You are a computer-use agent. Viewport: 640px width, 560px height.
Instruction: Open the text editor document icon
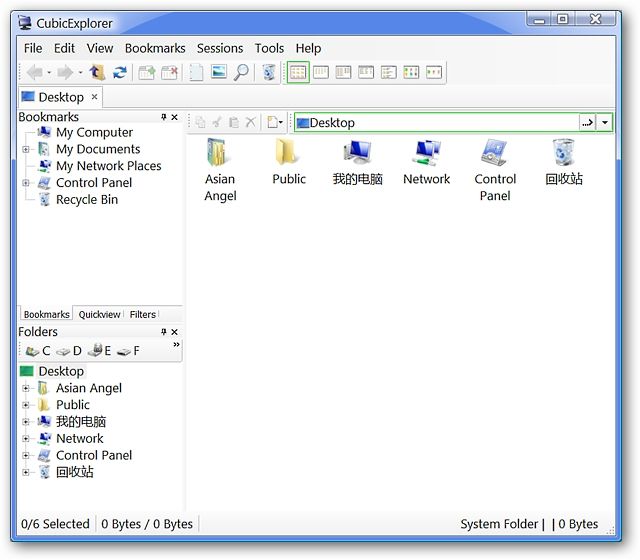click(196, 73)
